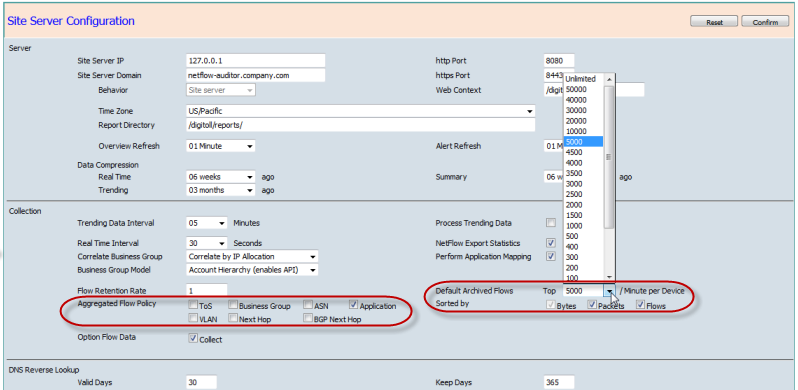The height and width of the screenshot is (390, 798).
Task: Edit the Site Server Domain field
Action: [x=255, y=75]
